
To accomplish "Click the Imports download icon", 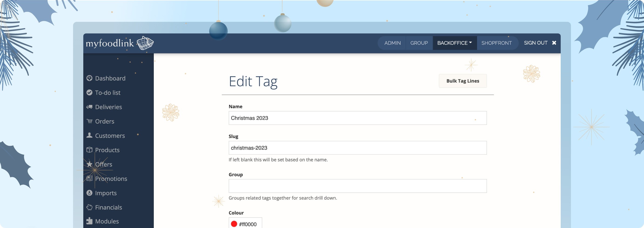I will 89,193.
